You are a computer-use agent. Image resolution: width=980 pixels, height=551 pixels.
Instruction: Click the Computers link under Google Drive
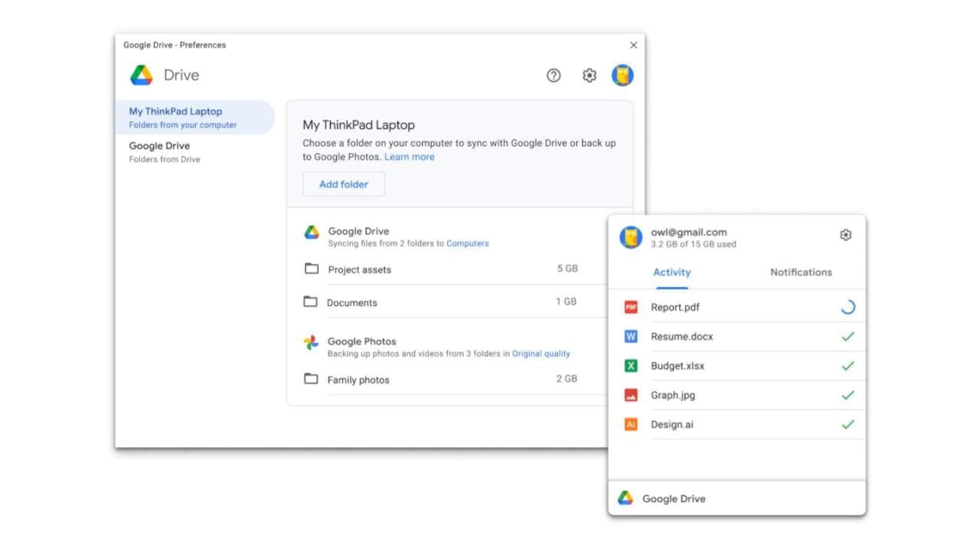(x=467, y=243)
